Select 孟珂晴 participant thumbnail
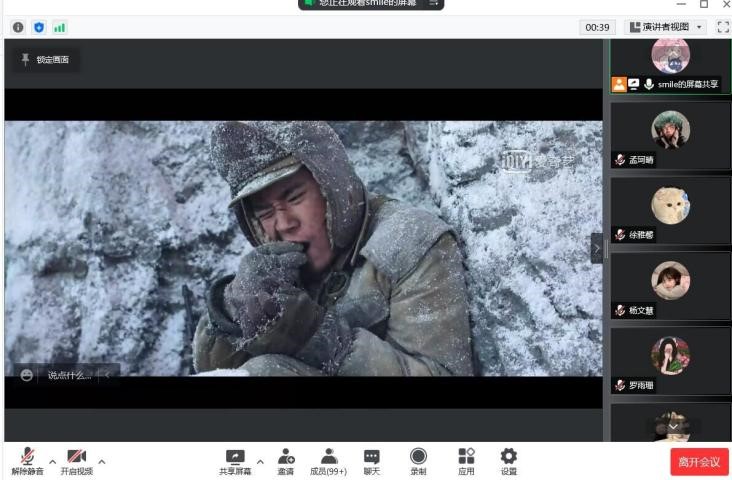The image size is (732, 480). pyautogui.click(x=670, y=134)
